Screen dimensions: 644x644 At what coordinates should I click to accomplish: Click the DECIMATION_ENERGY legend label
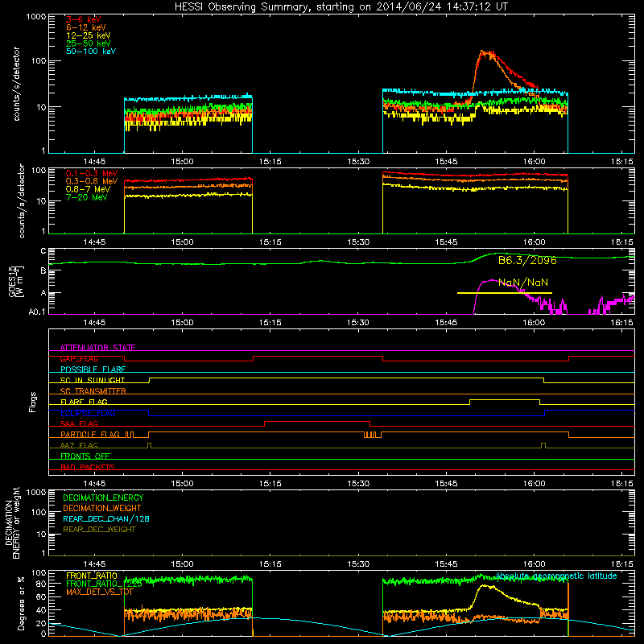103,497
